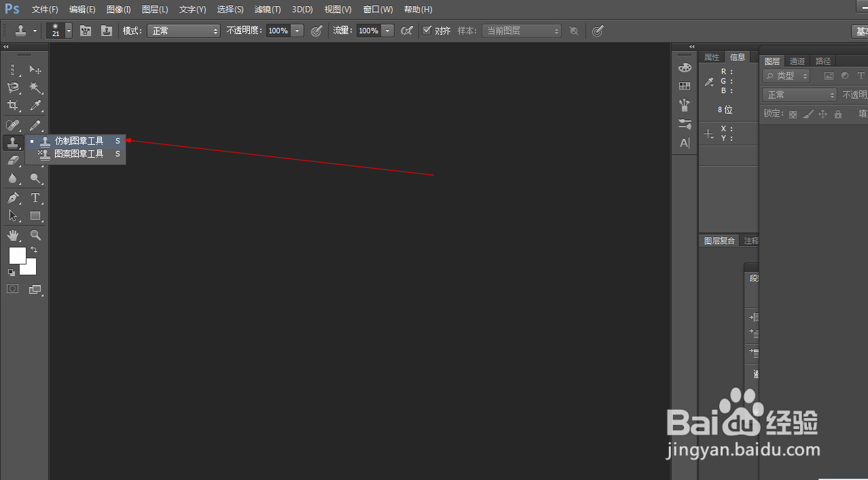Image resolution: width=868 pixels, height=480 pixels.
Task: Open the 图像(I) menu
Action: pos(119,10)
